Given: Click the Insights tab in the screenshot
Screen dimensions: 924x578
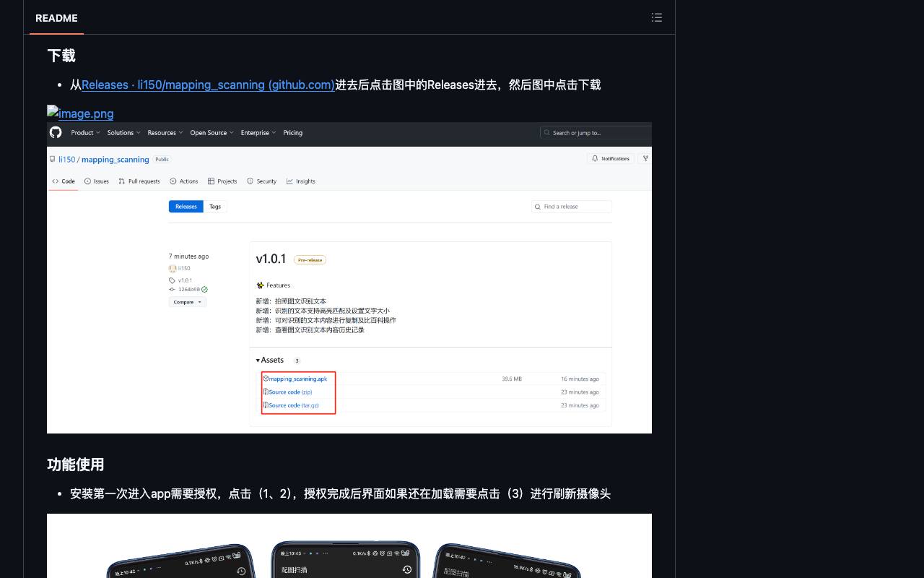Looking at the screenshot, I should (x=300, y=181).
